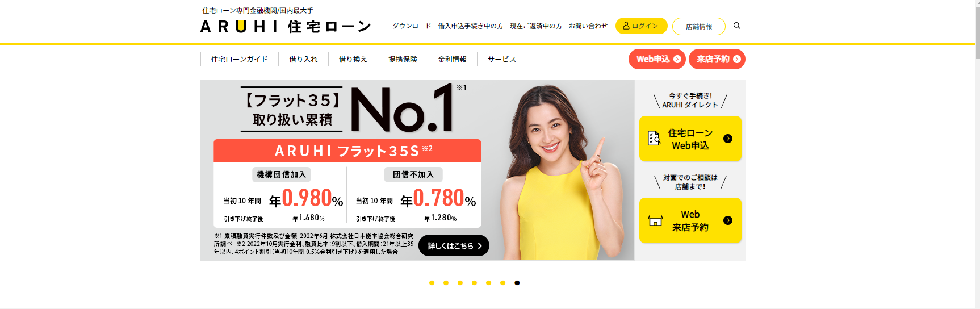Open the 借り換え menu

click(353, 59)
